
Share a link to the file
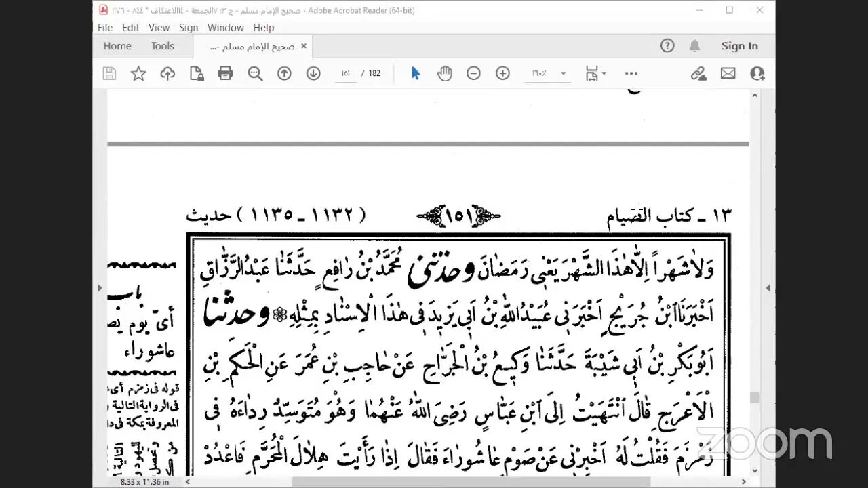point(698,73)
